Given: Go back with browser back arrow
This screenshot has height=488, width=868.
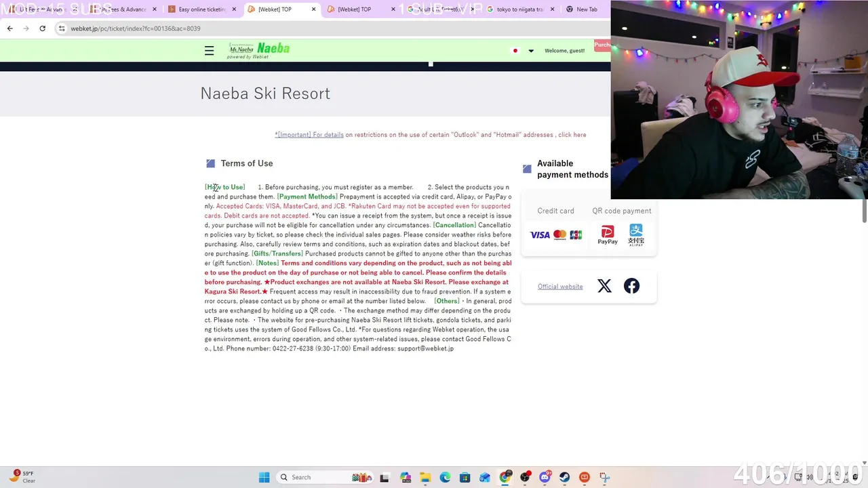Looking at the screenshot, I should pos(9,28).
